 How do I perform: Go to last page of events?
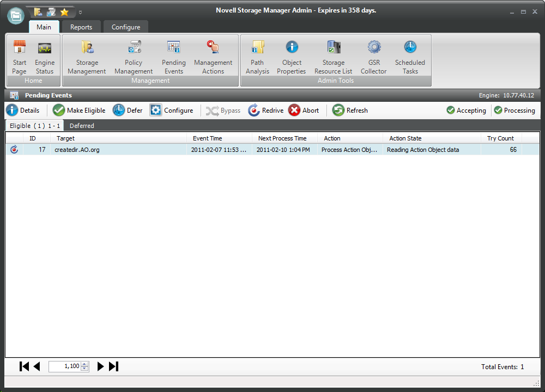(114, 366)
